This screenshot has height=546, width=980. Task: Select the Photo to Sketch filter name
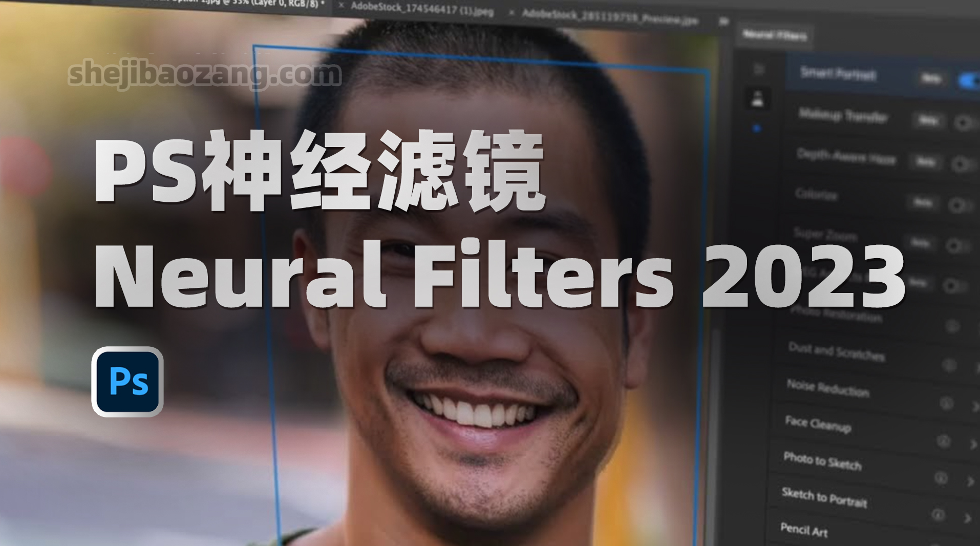point(822,461)
